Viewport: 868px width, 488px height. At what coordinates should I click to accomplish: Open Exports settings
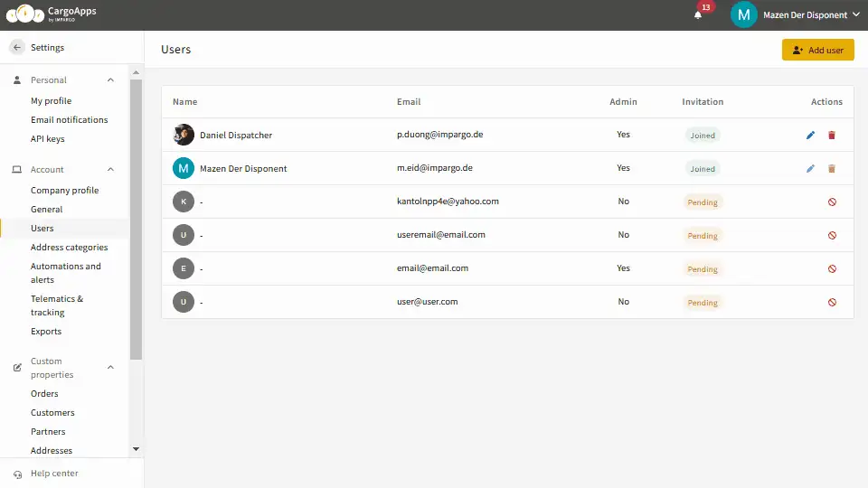click(x=46, y=332)
